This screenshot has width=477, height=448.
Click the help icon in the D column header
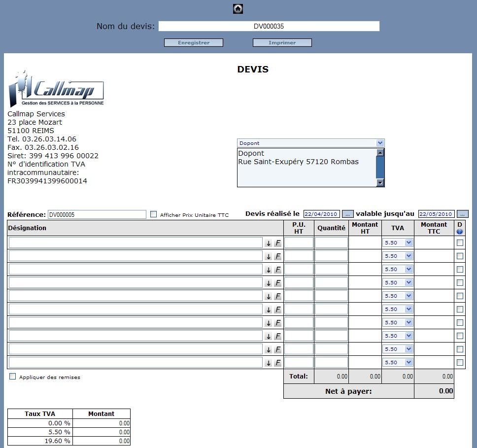pos(459,232)
